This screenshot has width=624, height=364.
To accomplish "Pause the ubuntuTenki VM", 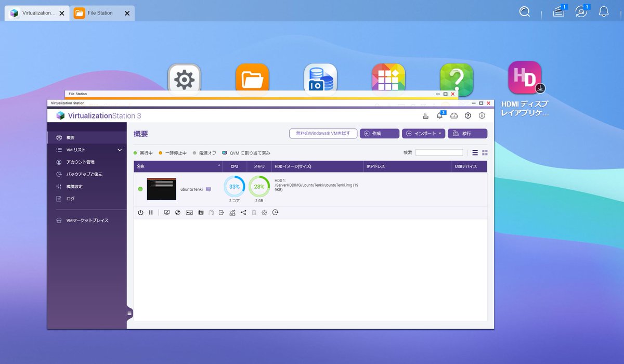I will [x=151, y=212].
